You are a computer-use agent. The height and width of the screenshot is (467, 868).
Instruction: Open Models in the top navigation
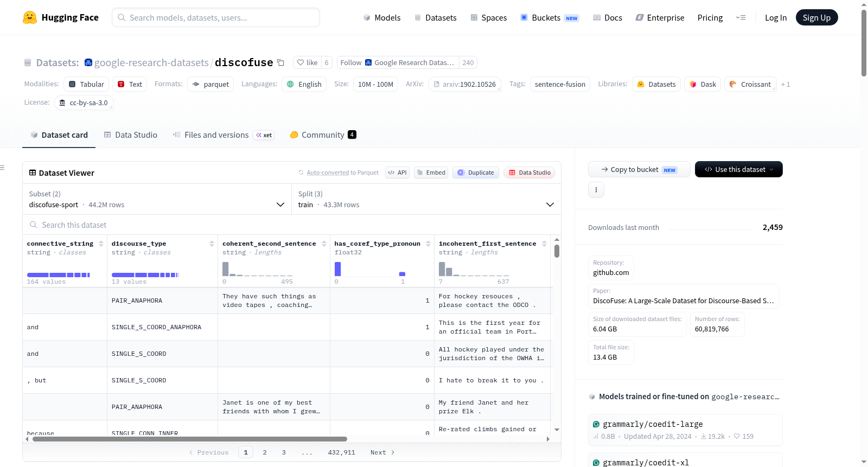coord(382,17)
